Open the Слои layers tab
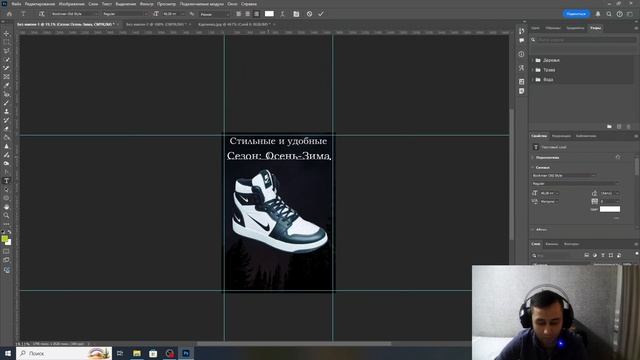Screen dimensions: 640x360 pyautogui.click(x=536, y=244)
